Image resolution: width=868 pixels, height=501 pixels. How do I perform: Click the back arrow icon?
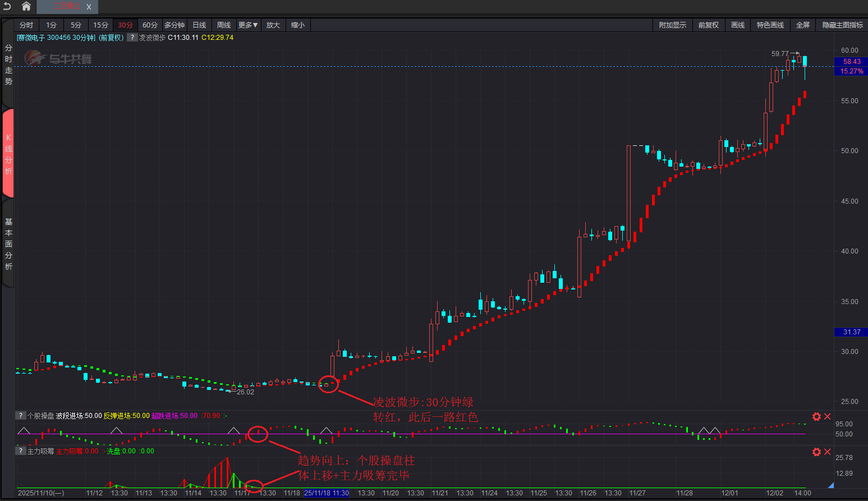click(7, 6)
